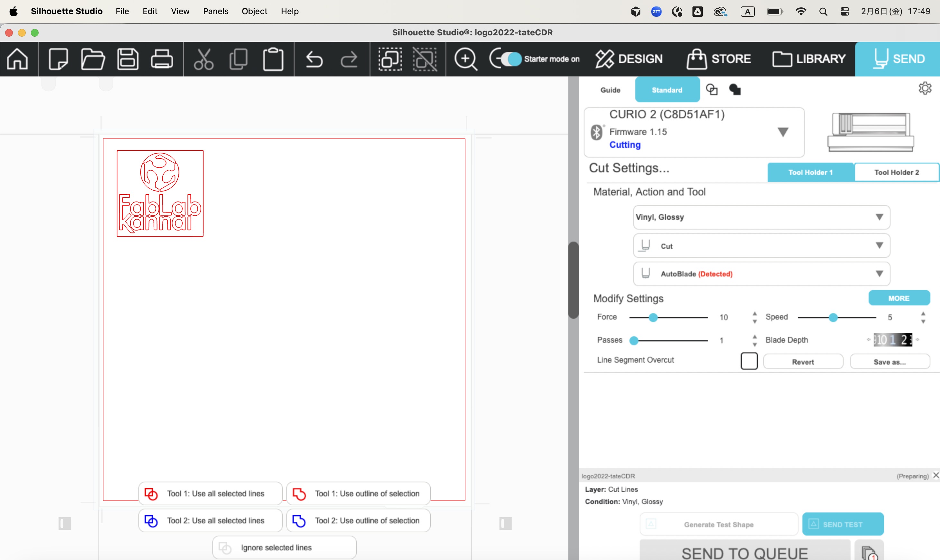Click the Paste clipboard icon
Image resolution: width=940 pixels, height=560 pixels.
click(x=273, y=59)
